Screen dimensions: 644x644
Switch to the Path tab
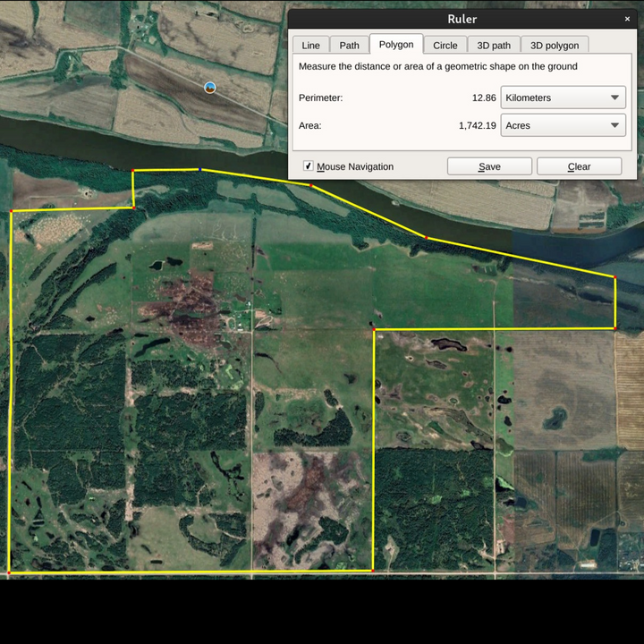tap(349, 46)
